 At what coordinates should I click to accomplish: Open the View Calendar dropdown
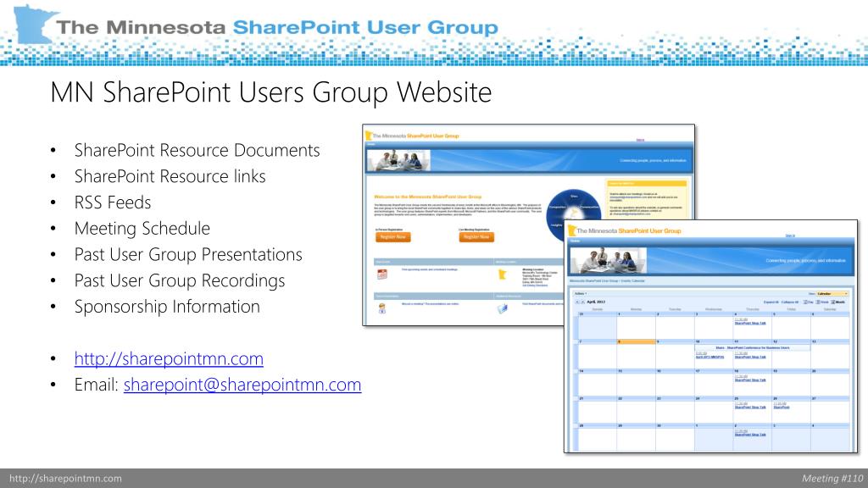832,293
